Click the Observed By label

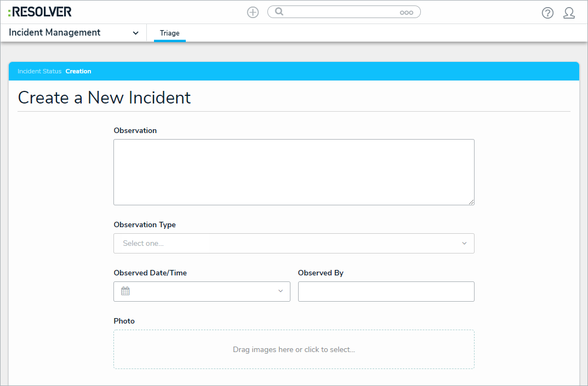coord(321,273)
